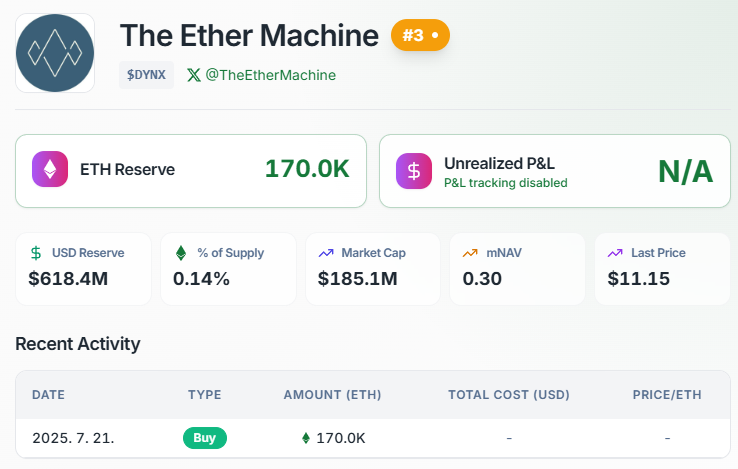The width and height of the screenshot is (738, 469).
Task: Click the dollar icon in Unrealized P&L card
Action: [414, 171]
